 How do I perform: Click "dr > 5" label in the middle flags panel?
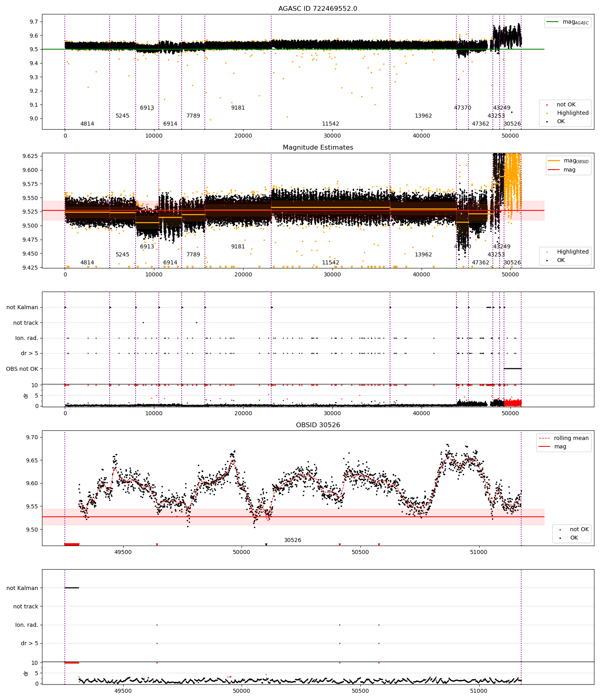[30, 354]
